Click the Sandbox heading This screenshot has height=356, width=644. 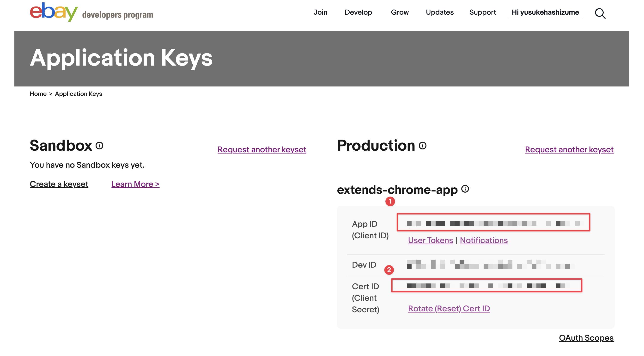pyautogui.click(x=61, y=145)
